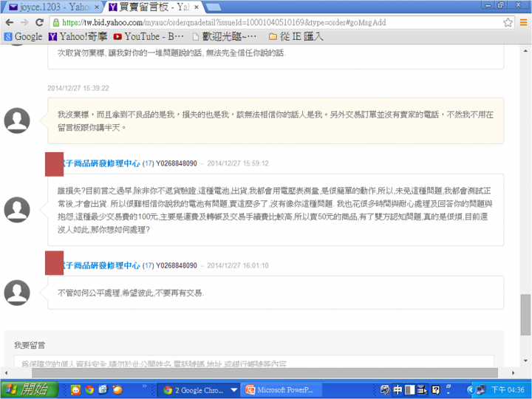Open the Windows 開始 Start button
The image size is (532, 399).
[x=30, y=389]
